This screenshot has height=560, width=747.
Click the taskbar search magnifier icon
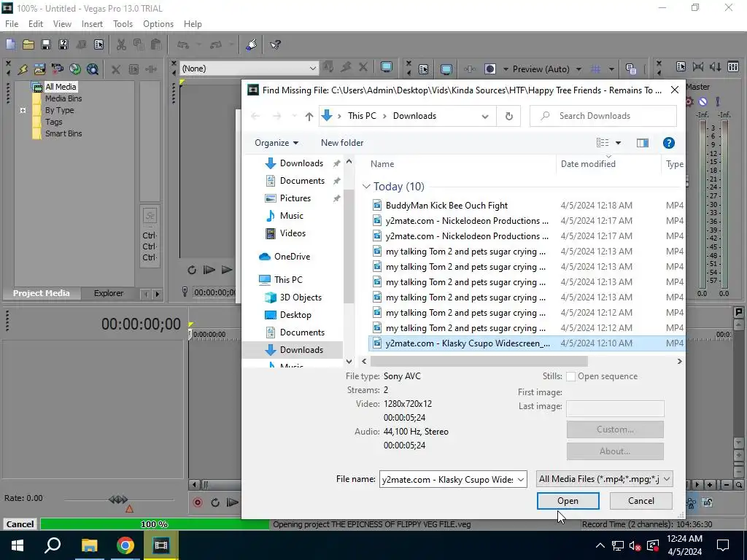click(x=53, y=545)
